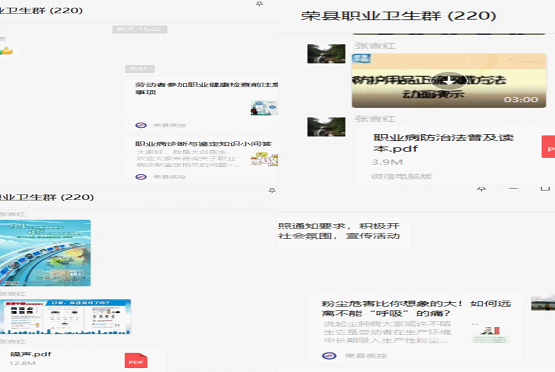Open the red PDF icon of 职业病防治法普及读本
This screenshot has height=372, width=555.
(x=548, y=147)
